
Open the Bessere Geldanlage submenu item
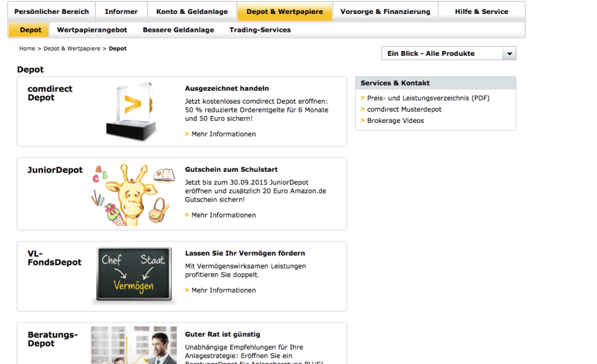[x=178, y=30]
